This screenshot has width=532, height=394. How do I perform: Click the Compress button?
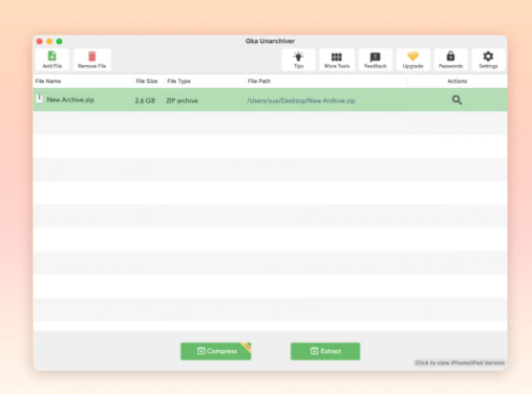[216, 351]
